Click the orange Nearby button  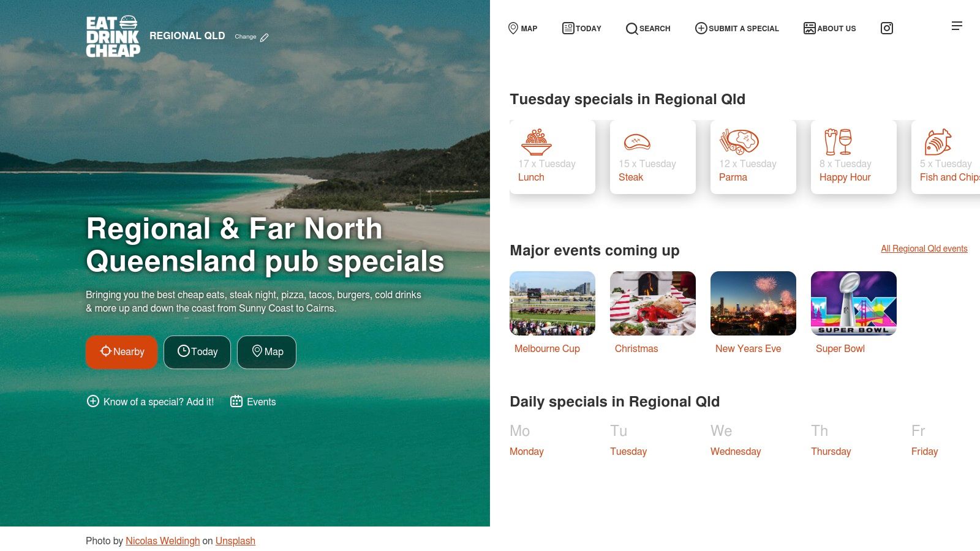(121, 352)
